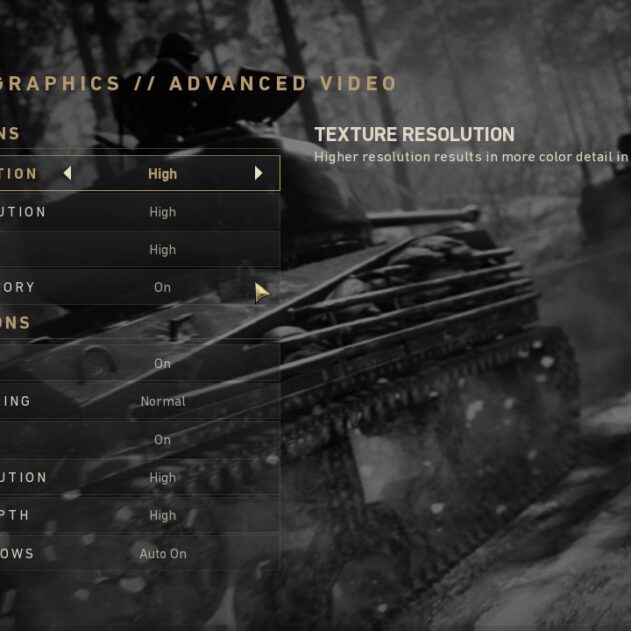Click the Higher resolution description text
Image resolution: width=631 pixels, height=631 pixels.
472,157
